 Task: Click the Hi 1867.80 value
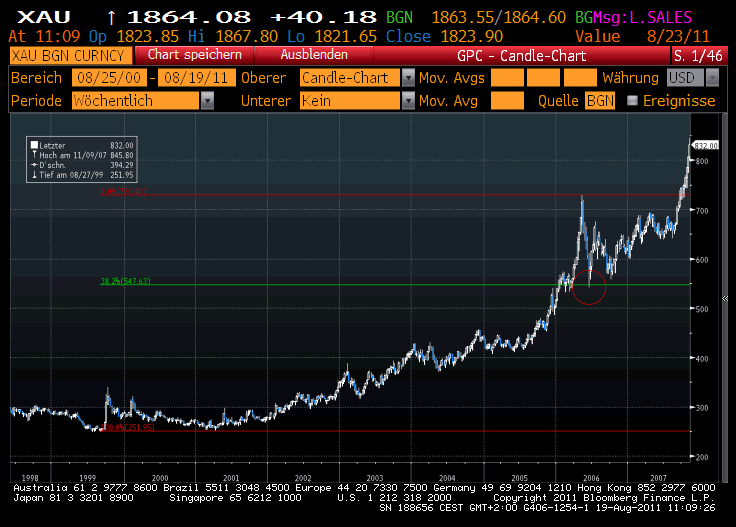click(233, 36)
